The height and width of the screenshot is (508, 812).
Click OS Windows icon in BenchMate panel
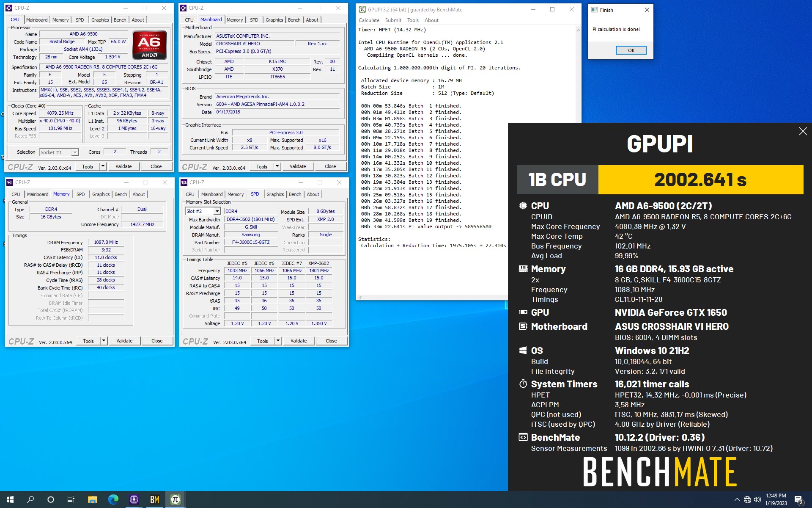523,351
